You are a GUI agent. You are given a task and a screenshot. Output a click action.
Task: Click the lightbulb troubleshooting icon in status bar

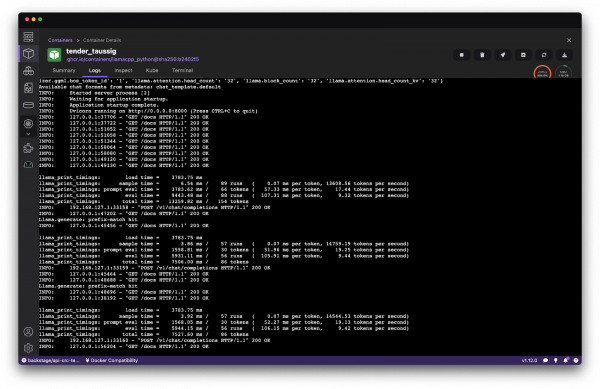click(556, 360)
